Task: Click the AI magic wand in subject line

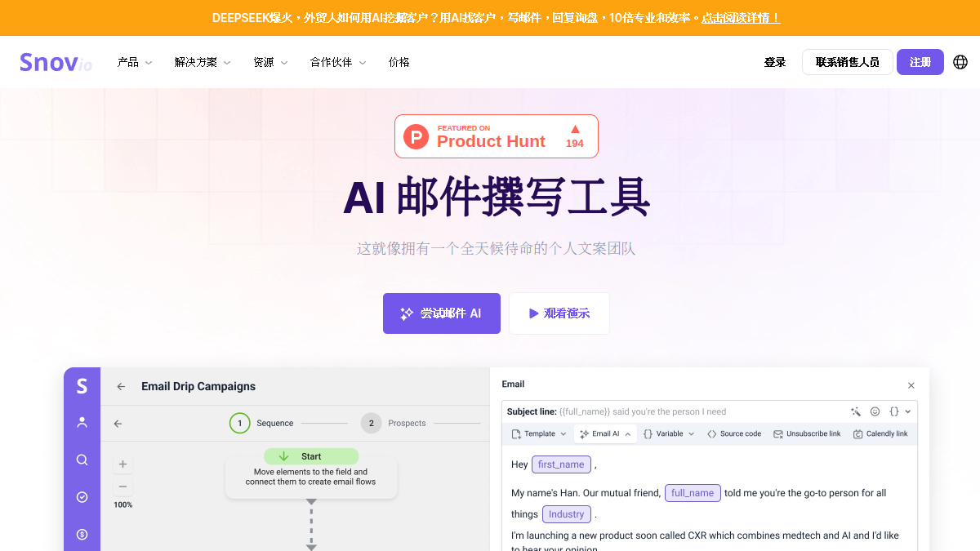Action: [x=856, y=412]
